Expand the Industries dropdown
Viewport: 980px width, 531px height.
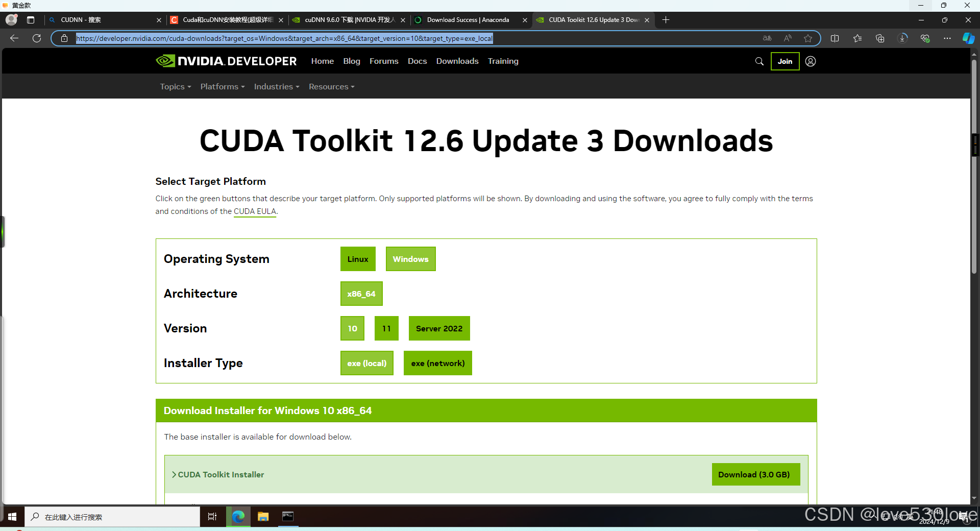point(277,87)
